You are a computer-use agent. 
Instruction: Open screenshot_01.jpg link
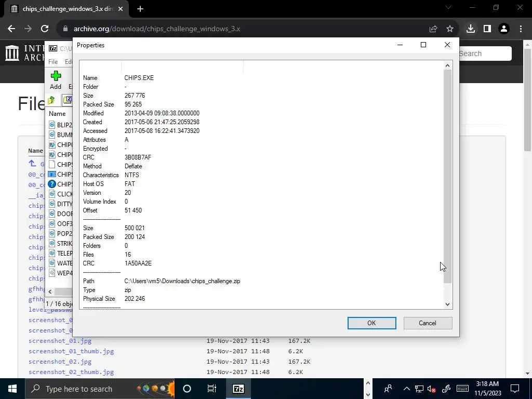60,341
